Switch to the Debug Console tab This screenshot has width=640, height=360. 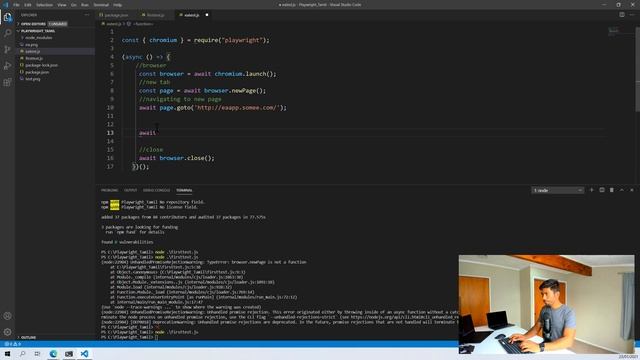[156, 190]
